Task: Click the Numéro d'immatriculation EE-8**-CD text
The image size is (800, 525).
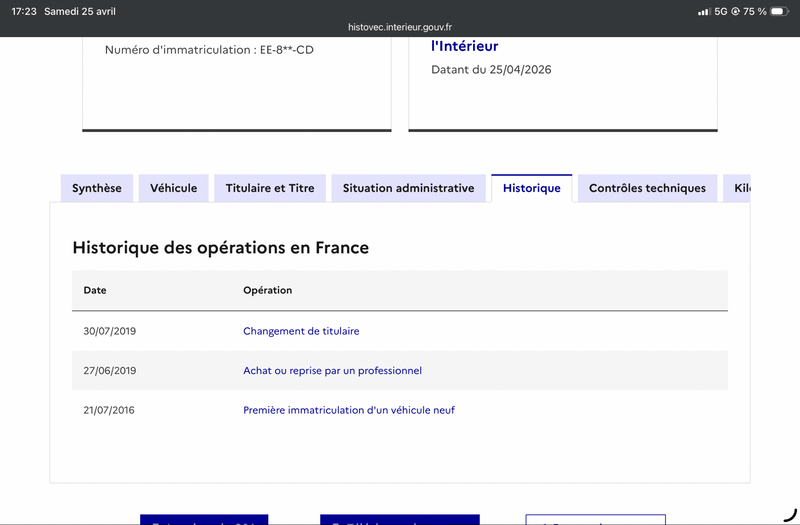Action: (x=209, y=50)
